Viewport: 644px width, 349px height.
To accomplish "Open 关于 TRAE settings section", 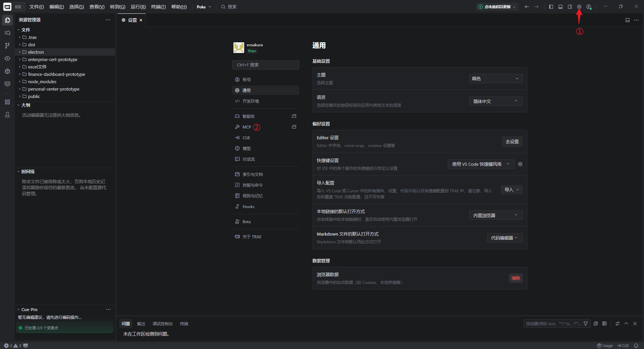I will 265,237.
